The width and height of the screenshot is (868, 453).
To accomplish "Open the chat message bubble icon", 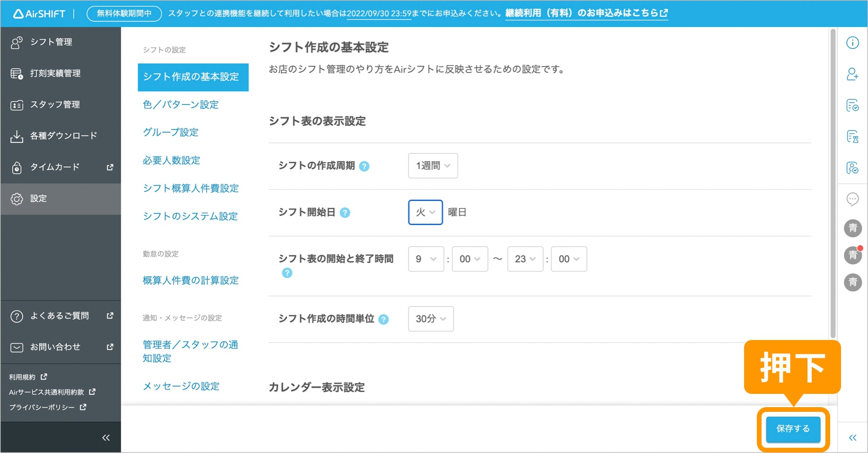I will pos(852,199).
